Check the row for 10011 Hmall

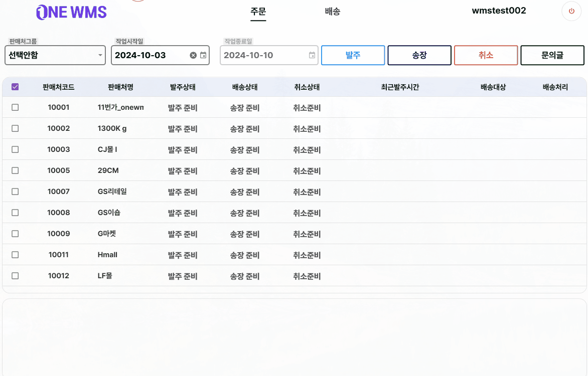coord(15,255)
